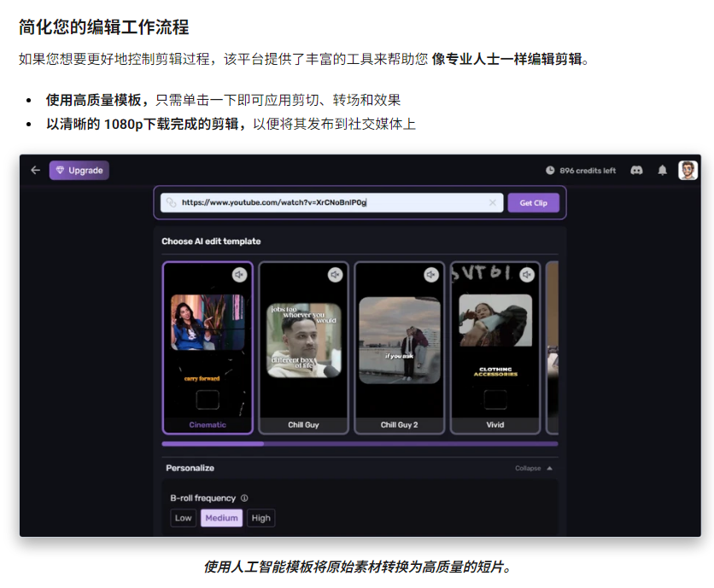Clear the URL with the X icon
This screenshot has height=588, width=714.
coord(492,203)
